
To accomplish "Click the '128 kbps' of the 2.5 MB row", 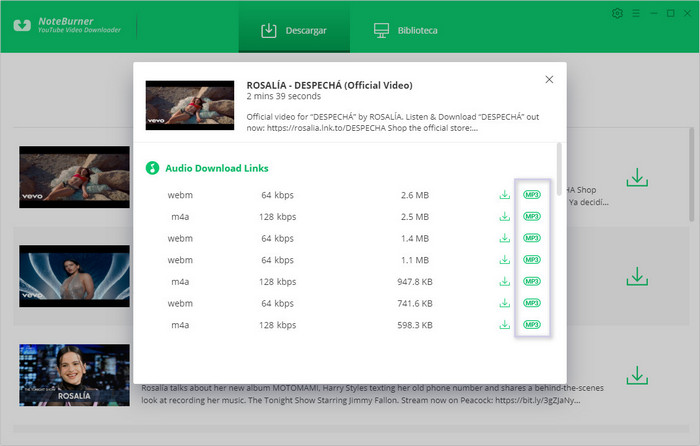I will tap(277, 217).
